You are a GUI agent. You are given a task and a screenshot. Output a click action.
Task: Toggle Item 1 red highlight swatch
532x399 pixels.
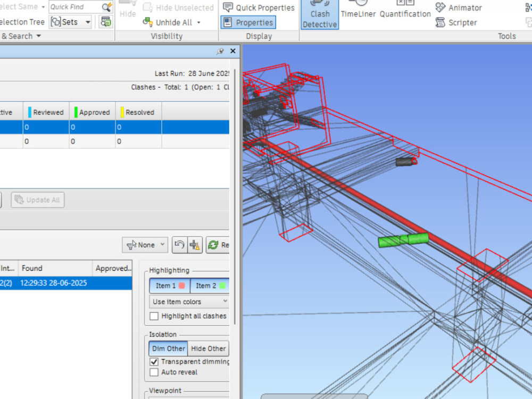pyautogui.click(x=181, y=286)
